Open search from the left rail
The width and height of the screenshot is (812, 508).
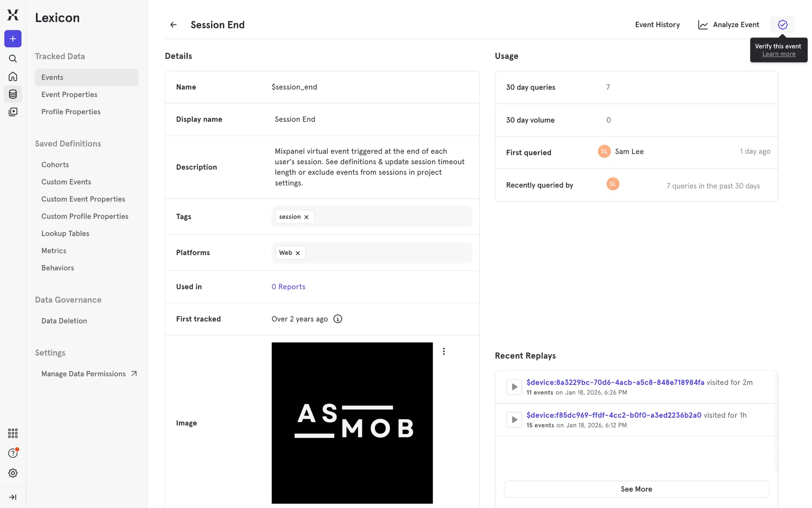(x=13, y=58)
